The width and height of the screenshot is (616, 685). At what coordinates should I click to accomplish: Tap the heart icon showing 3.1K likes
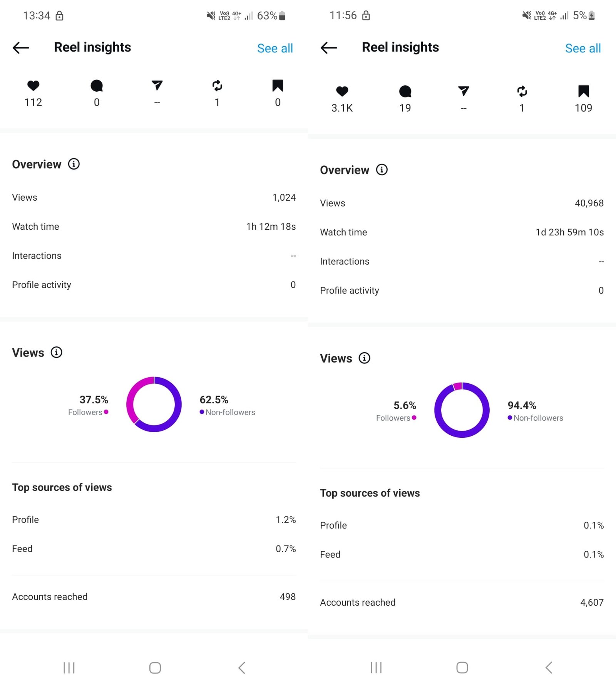click(x=342, y=91)
